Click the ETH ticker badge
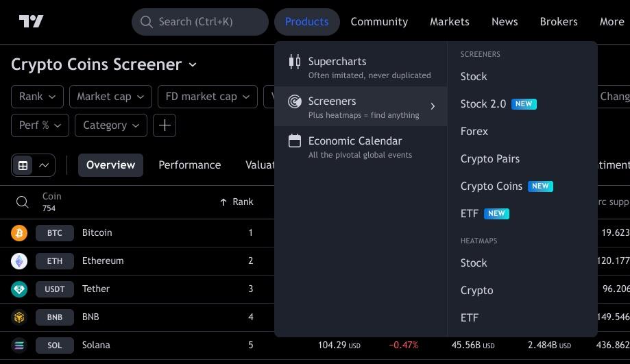 (55, 261)
